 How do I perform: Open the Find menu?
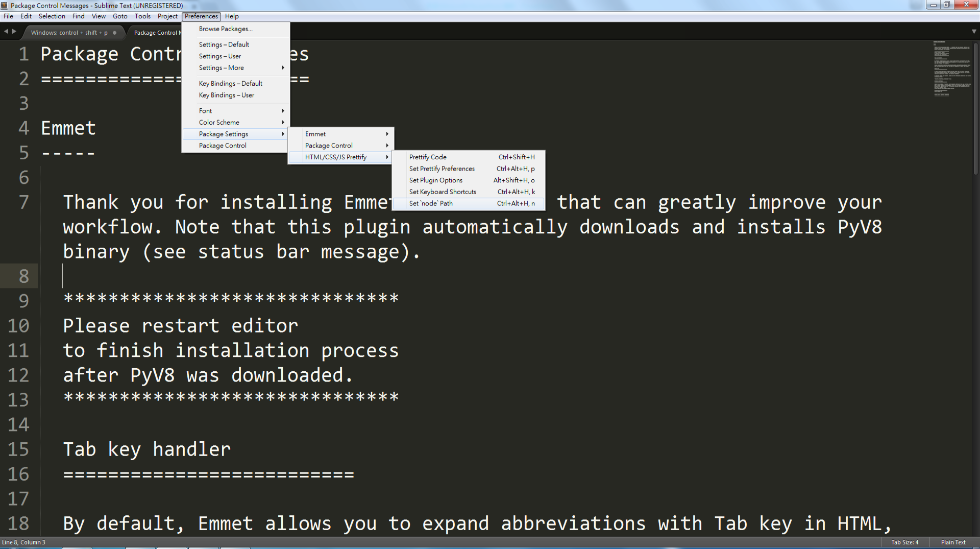click(x=78, y=16)
